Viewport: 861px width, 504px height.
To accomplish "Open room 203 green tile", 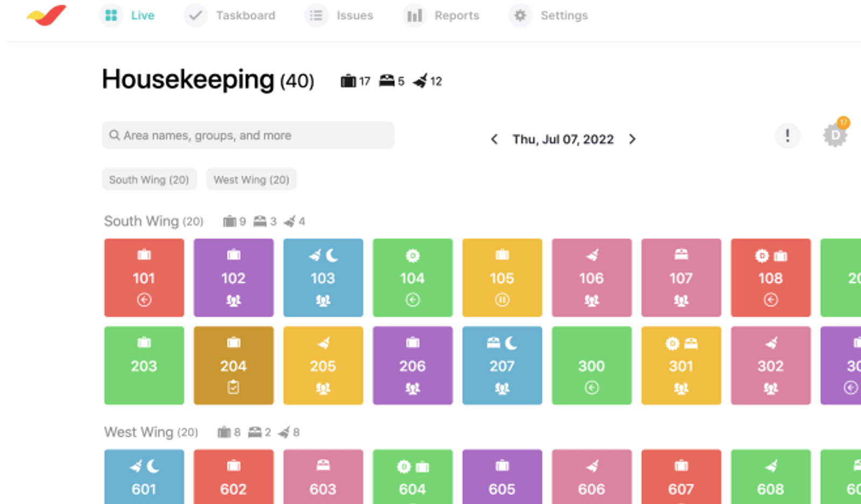I will pos(144,365).
